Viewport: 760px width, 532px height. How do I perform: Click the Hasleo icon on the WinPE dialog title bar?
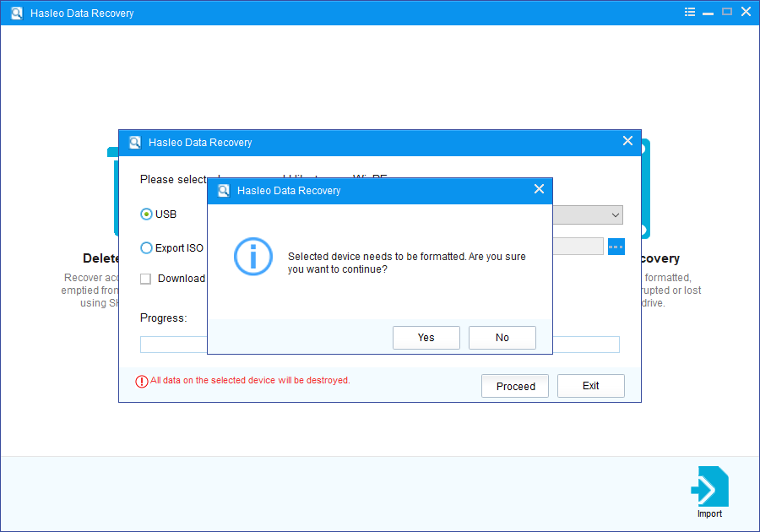(x=135, y=142)
